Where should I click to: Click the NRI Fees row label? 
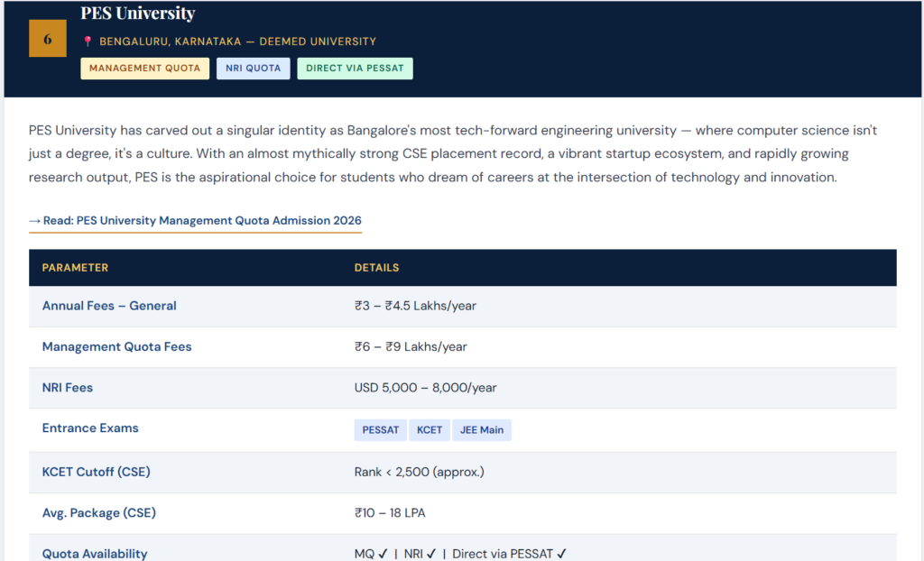coord(68,388)
